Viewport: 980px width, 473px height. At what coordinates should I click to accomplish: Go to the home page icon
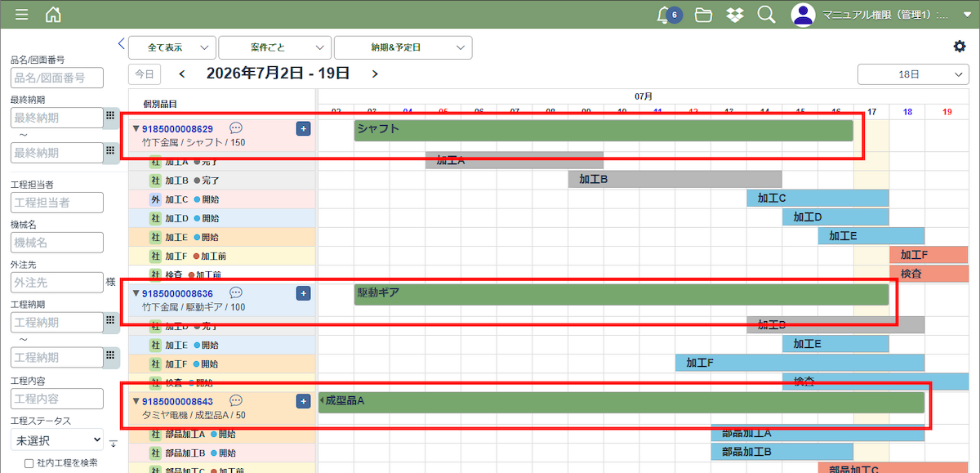point(53,15)
